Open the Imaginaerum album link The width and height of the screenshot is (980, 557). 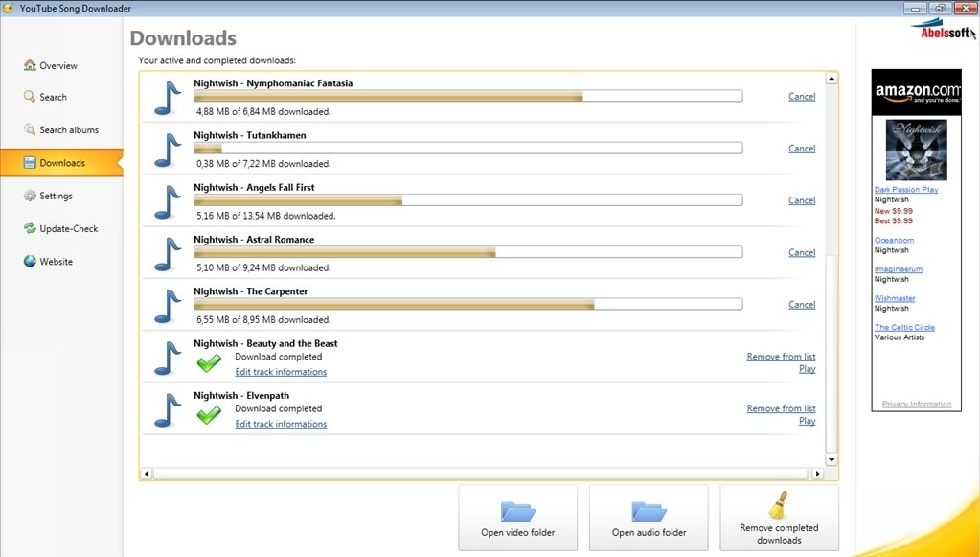pyautogui.click(x=899, y=268)
